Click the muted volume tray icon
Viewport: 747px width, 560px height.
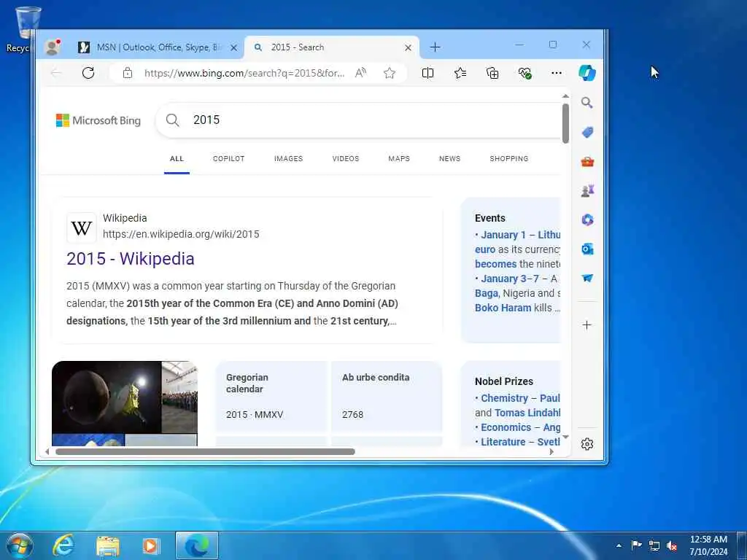672,545
